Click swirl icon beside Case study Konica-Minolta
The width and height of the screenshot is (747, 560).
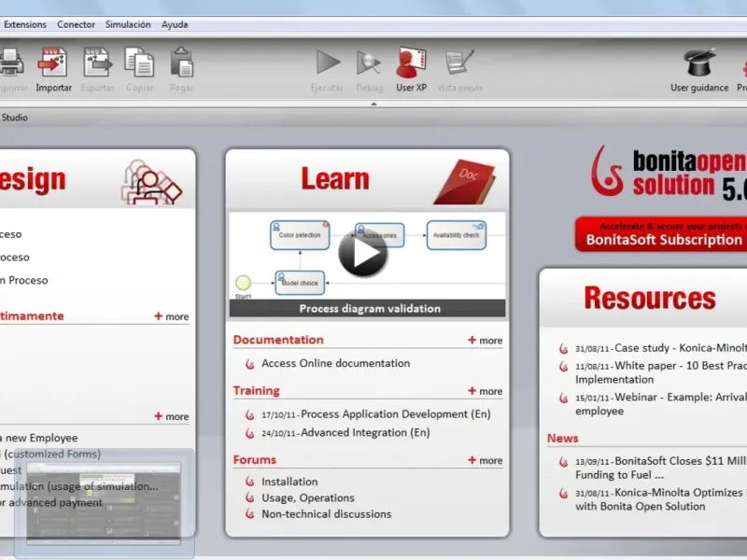pyautogui.click(x=564, y=349)
